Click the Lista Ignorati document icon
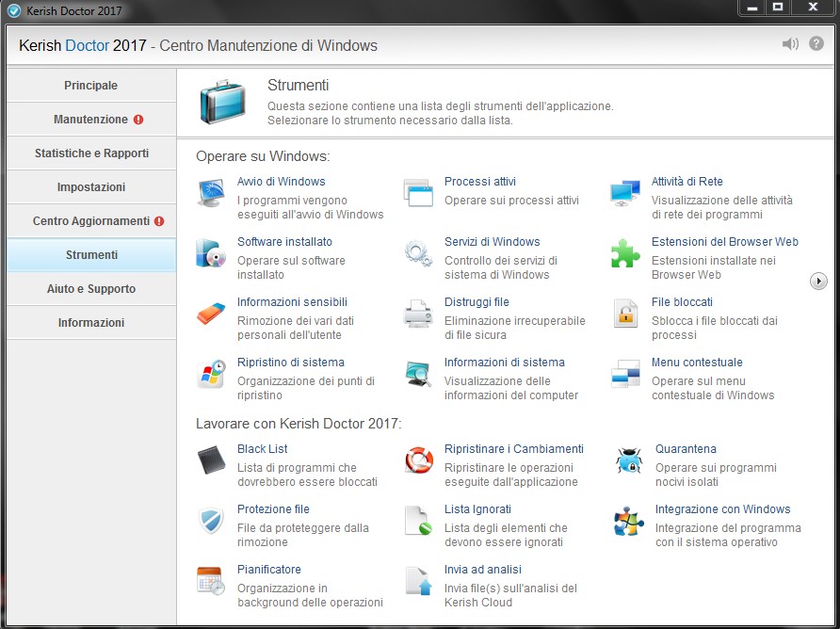Viewport: 840px width, 629px height. [418, 521]
